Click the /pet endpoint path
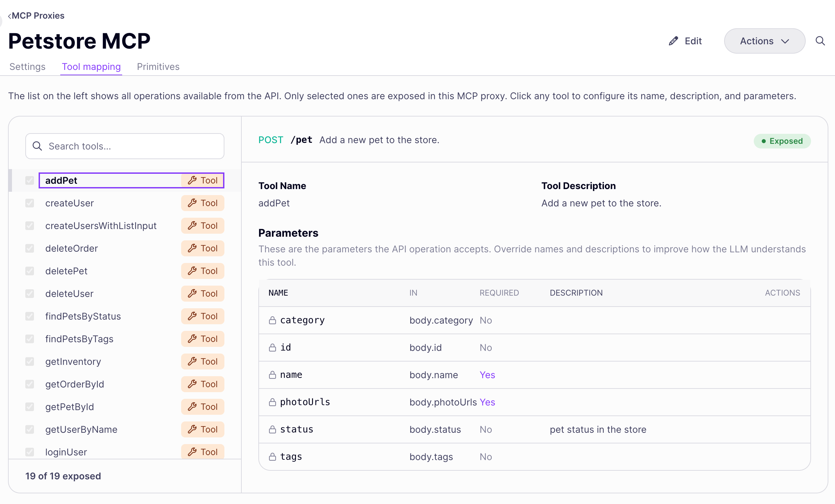Viewport: 835px width, 504px height. click(x=301, y=140)
